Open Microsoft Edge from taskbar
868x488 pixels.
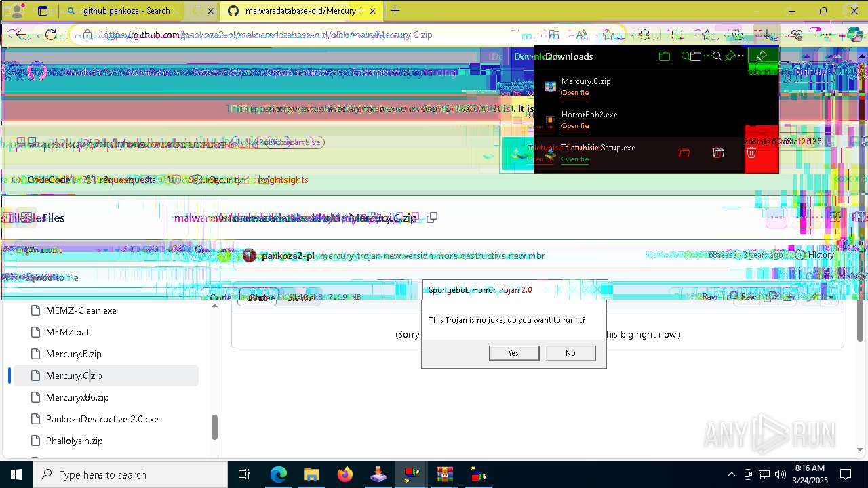coord(279,474)
